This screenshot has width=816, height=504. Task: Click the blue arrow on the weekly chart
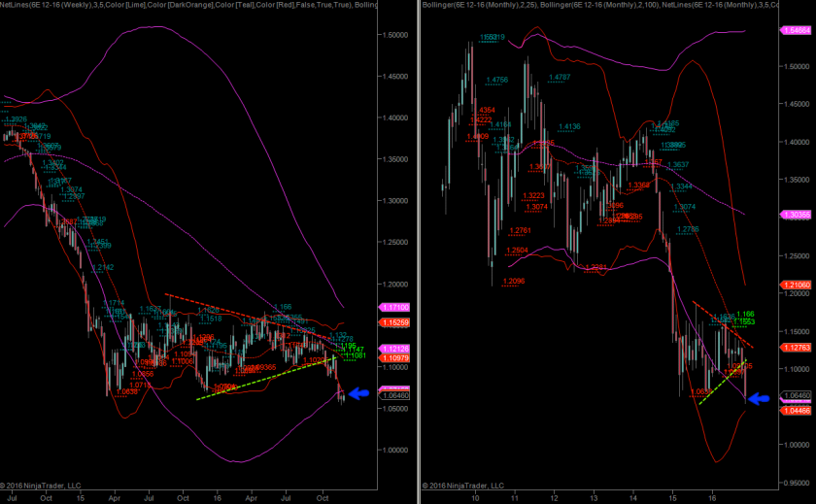click(x=358, y=393)
